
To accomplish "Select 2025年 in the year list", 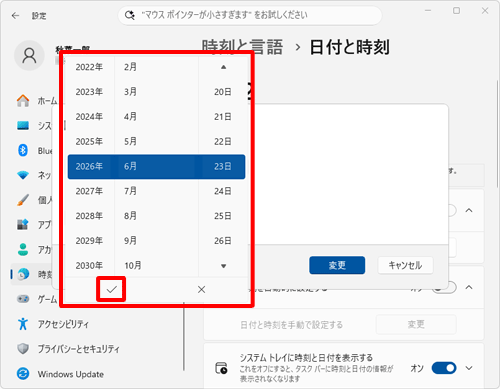I will point(89,142).
